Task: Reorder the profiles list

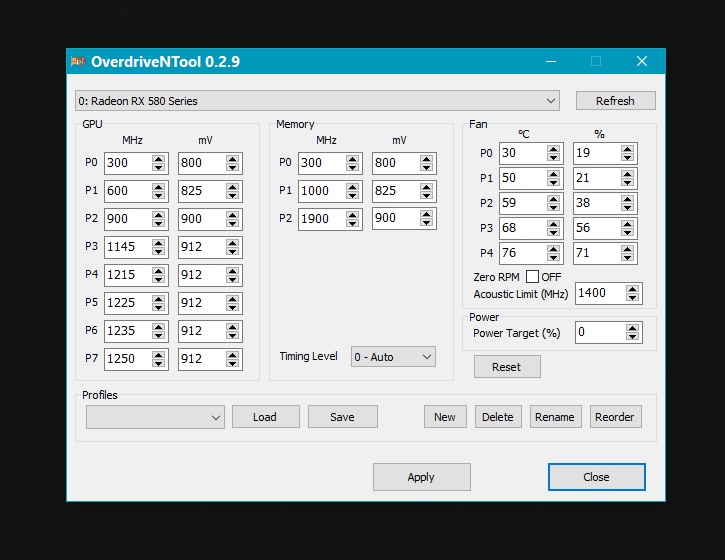Action: (615, 417)
